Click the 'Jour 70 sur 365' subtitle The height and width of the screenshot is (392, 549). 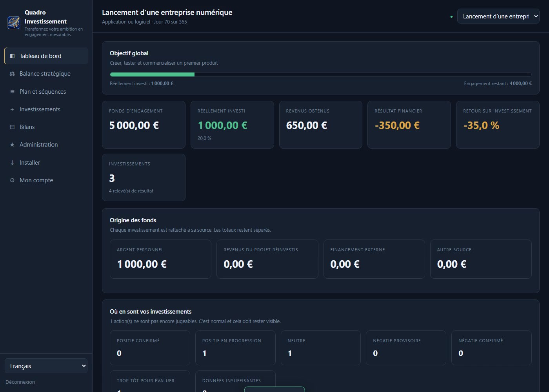pyautogui.click(x=170, y=22)
